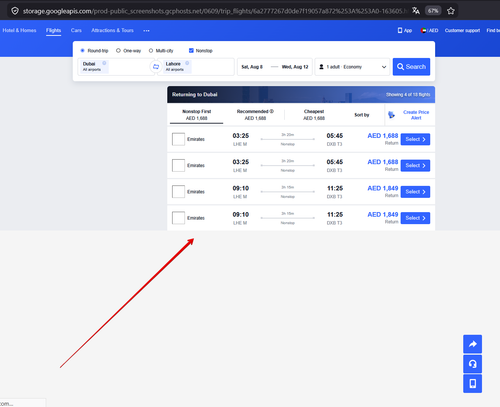This screenshot has height=407, width=500.
Task: Sort by Recommended tab
Action: click(x=255, y=115)
